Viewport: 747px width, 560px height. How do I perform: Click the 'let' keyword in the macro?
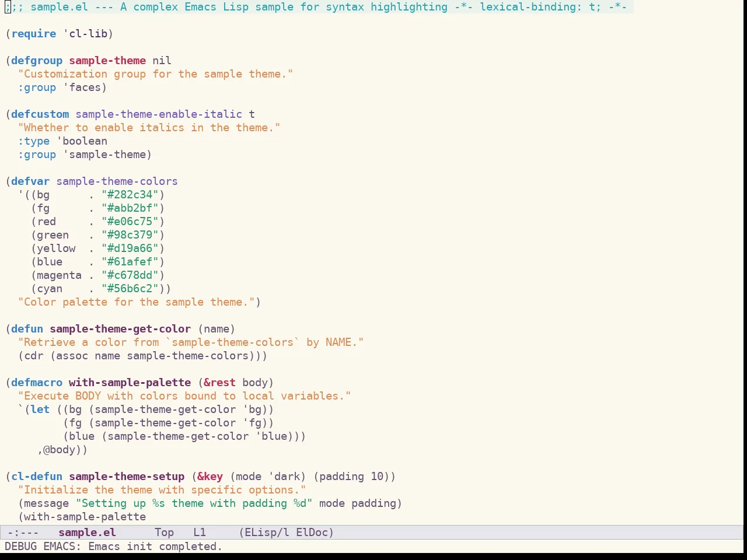click(40, 409)
